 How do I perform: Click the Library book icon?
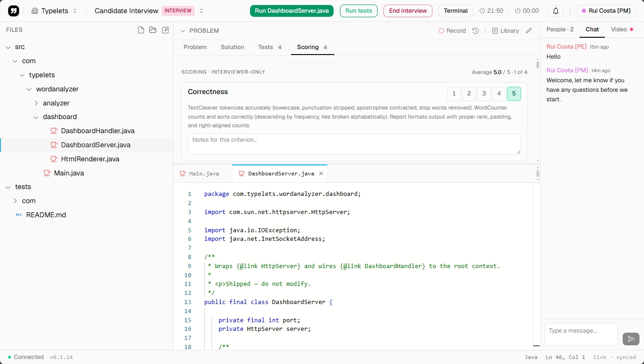(495, 31)
